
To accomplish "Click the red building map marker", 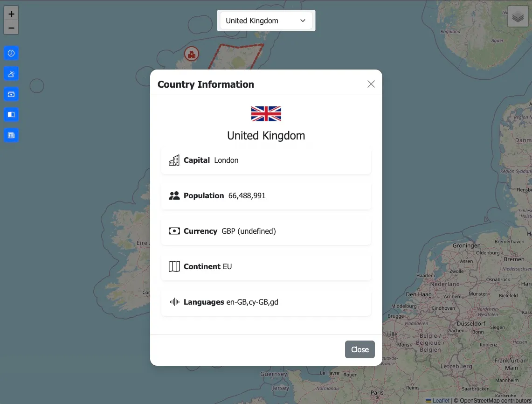I will pos(191,54).
